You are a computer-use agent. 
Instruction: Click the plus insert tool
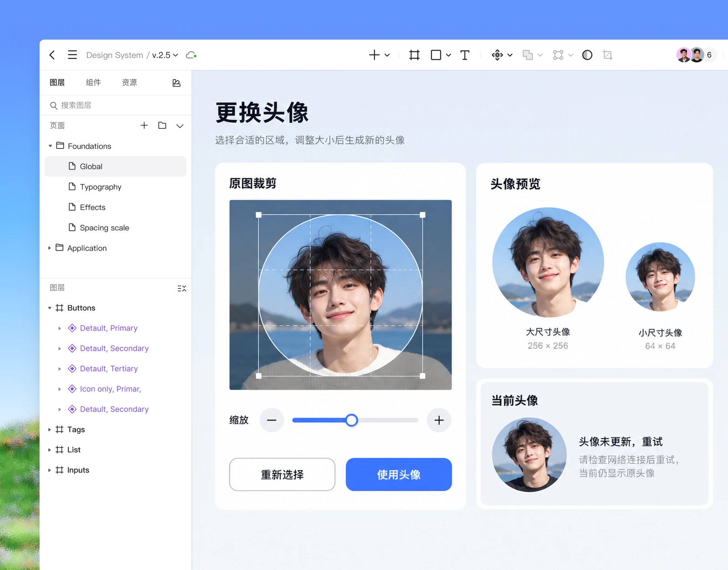pos(374,55)
